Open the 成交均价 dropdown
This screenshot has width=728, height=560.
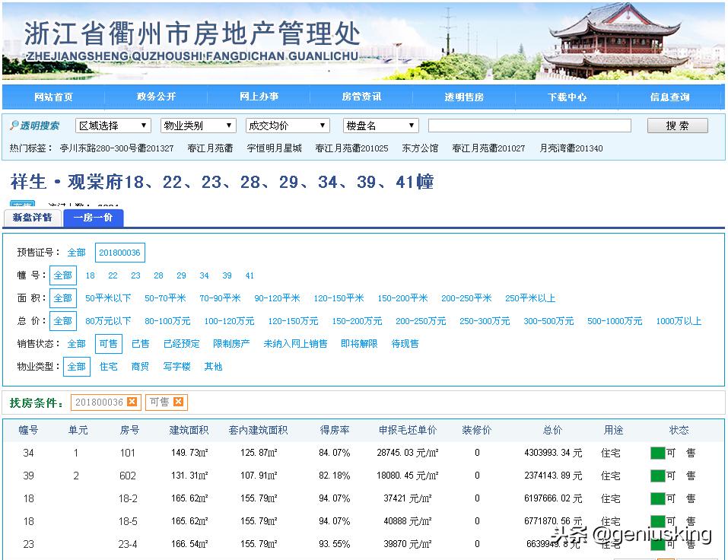[x=286, y=125]
